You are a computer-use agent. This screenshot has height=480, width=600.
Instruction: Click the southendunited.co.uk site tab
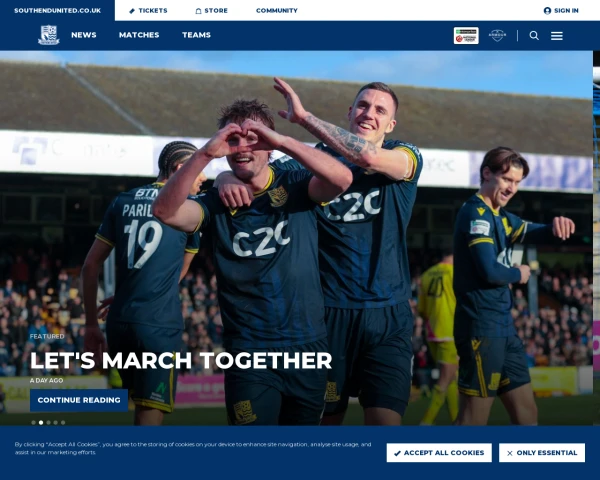coord(57,10)
